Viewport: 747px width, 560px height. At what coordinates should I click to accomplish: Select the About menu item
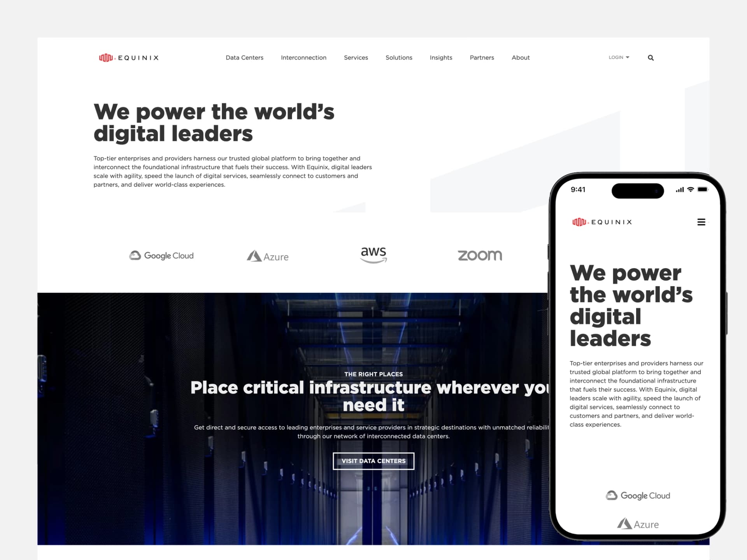coord(521,57)
